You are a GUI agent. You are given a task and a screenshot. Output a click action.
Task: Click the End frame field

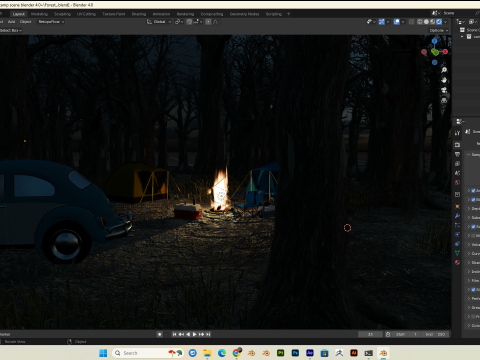tap(435, 334)
